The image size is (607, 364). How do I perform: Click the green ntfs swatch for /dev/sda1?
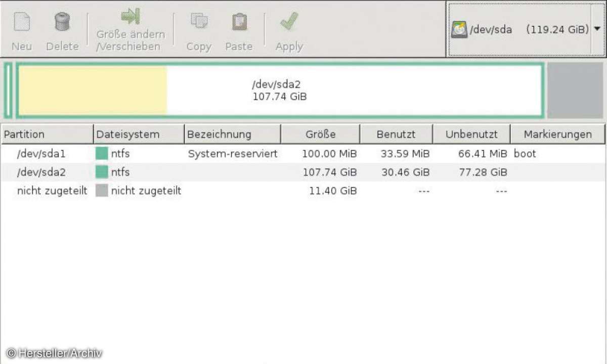[x=102, y=154]
